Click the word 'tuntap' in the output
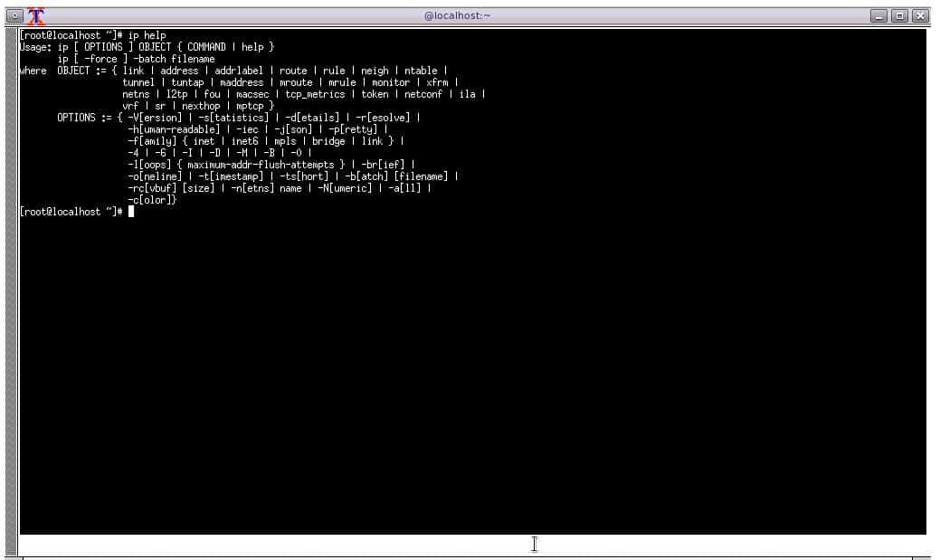This screenshot has width=940, height=560. pyautogui.click(x=187, y=82)
